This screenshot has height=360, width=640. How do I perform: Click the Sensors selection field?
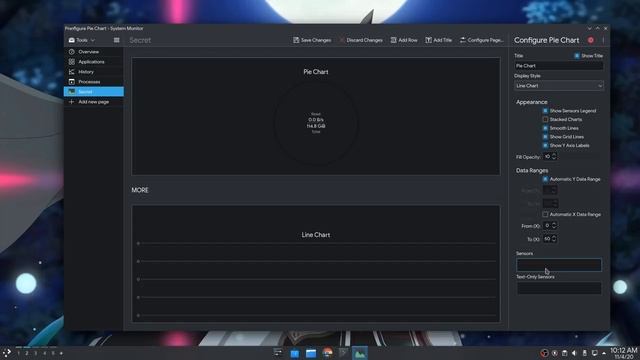559,265
